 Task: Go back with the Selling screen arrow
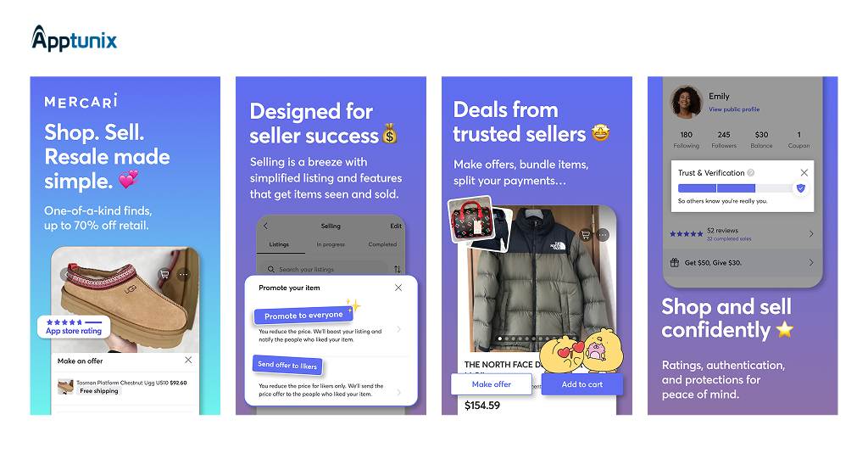click(x=265, y=226)
